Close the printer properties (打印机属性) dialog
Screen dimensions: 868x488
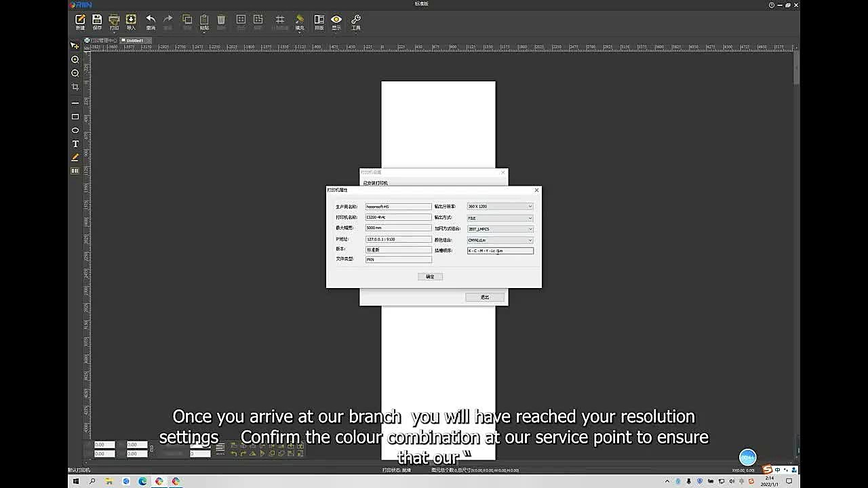coord(536,190)
